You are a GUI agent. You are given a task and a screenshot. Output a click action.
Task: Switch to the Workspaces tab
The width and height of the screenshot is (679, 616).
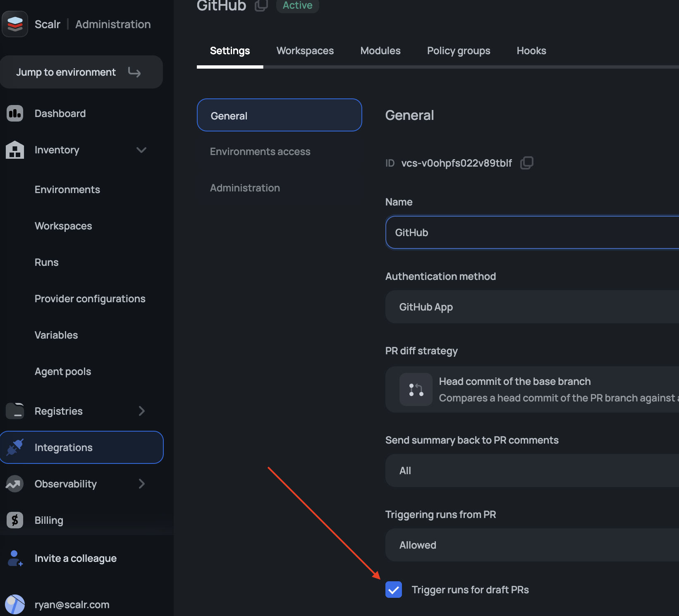pos(305,51)
